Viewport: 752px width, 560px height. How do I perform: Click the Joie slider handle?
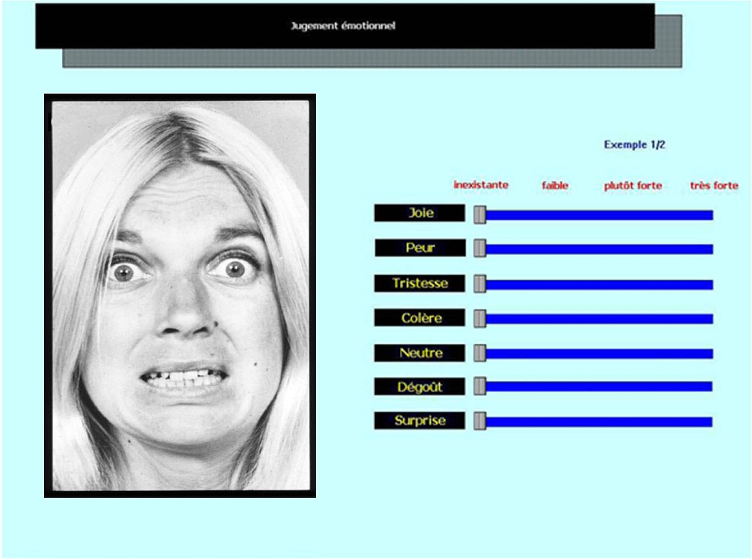click(x=480, y=215)
